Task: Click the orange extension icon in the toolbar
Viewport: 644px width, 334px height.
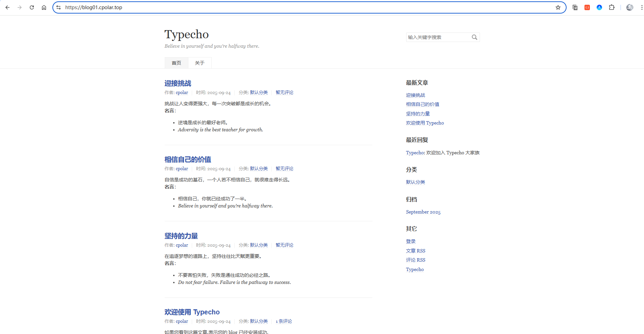Action: (587, 7)
